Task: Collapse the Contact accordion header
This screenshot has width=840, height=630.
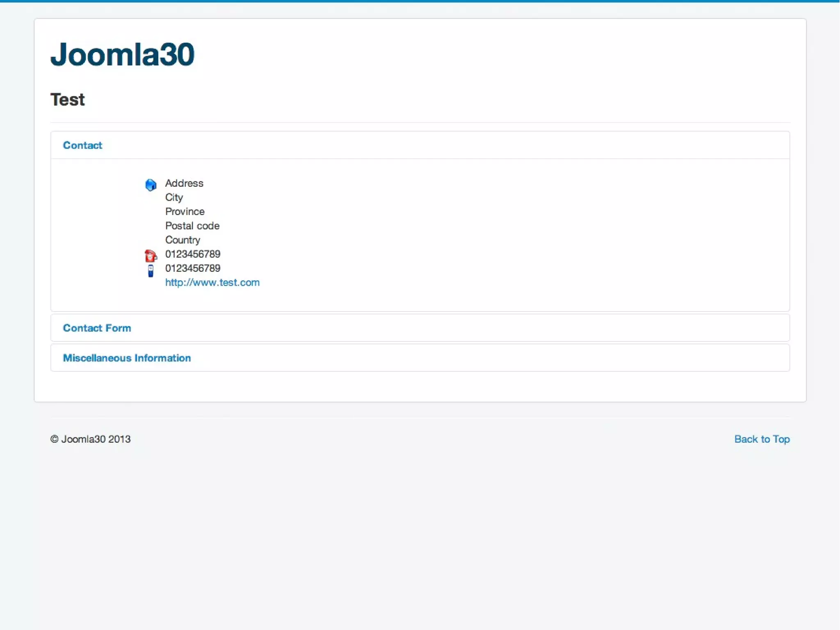Action: (x=82, y=145)
